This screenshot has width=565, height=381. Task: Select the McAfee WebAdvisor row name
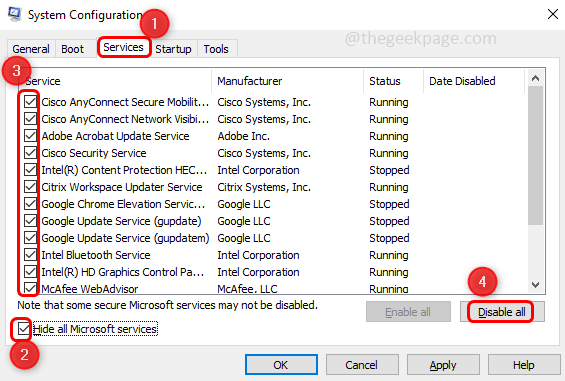pyautogui.click(x=90, y=288)
